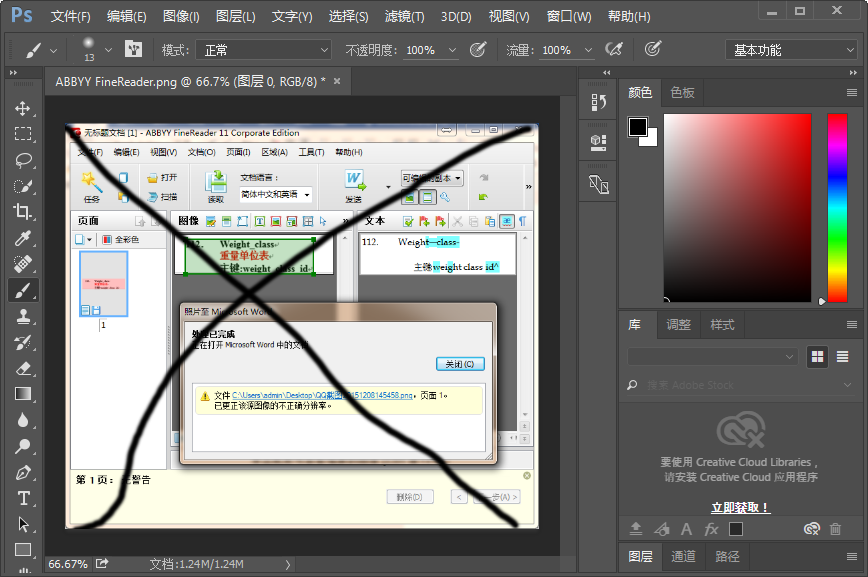
Task: Switch to the 路径 tab
Action: pyautogui.click(x=727, y=556)
